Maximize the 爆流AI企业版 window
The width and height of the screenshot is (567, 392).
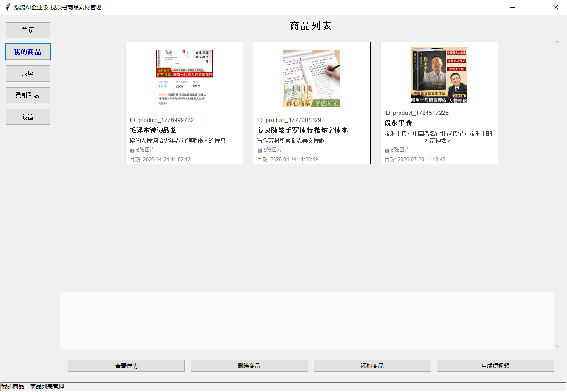534,7
